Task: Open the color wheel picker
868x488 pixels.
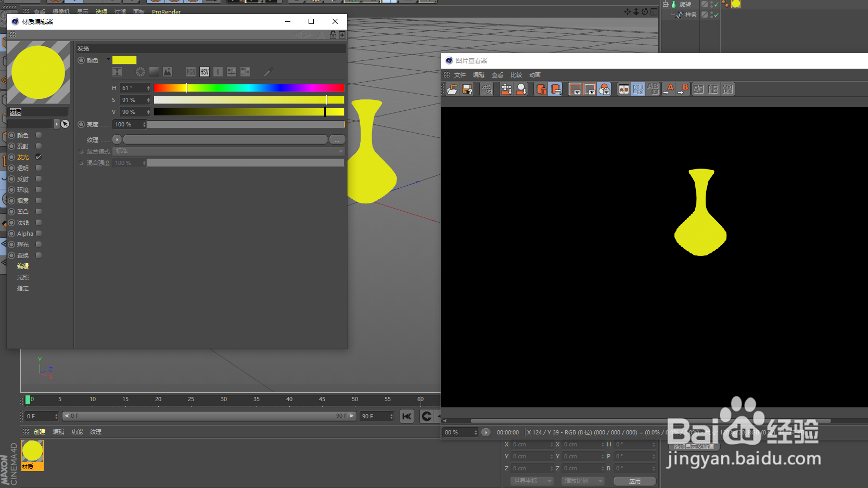Action: (139, 72)
